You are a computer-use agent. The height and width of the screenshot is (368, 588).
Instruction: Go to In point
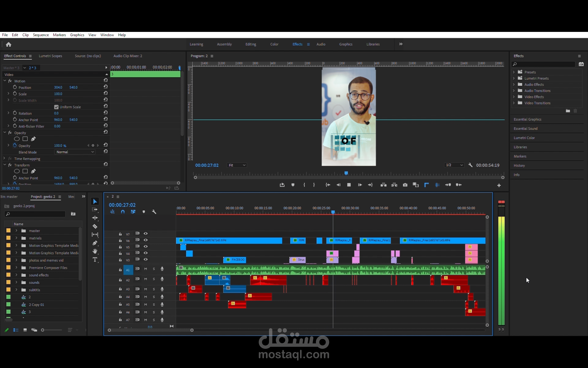328,185
